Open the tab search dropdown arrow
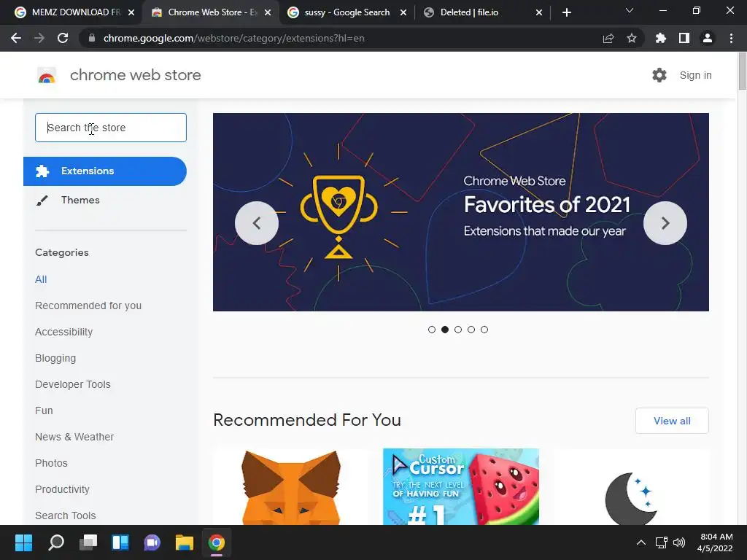The width and height of the screenshot is (747, 560). point(630,10)
